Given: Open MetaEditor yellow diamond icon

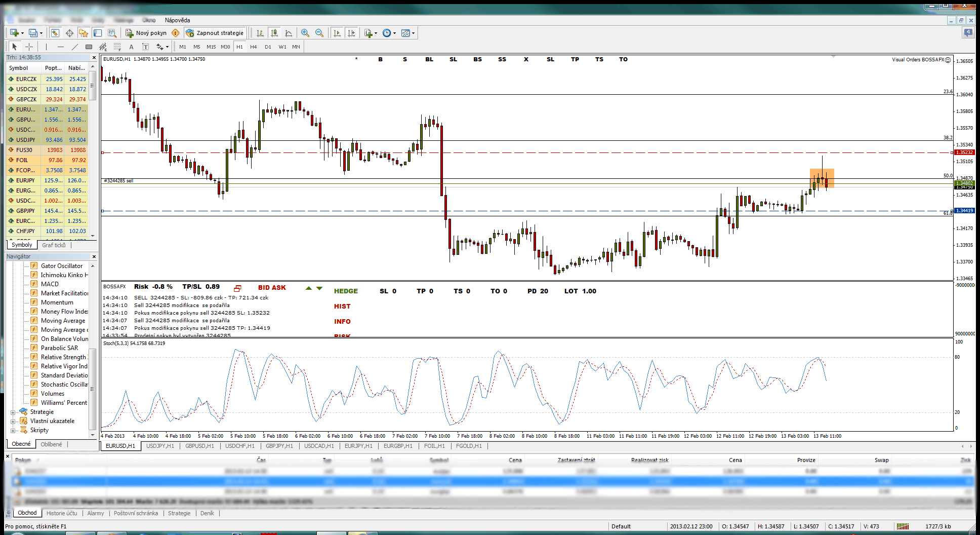Looking at the screenshot, I should (x=176, y=33).
